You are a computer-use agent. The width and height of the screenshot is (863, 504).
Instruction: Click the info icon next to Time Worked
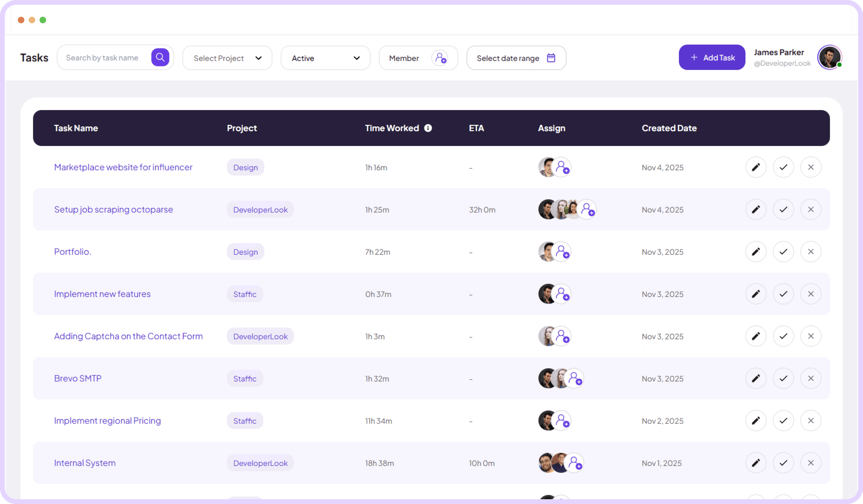[x=428, y=128]
